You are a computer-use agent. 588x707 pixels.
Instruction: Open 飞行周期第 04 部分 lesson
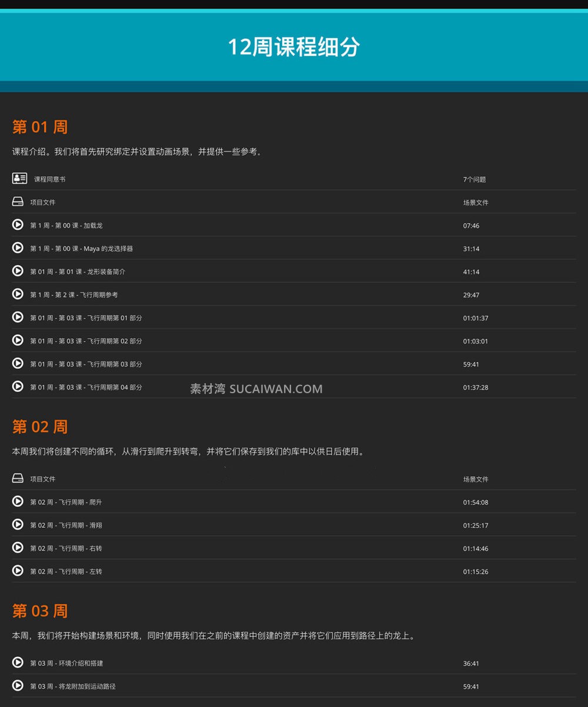[86, 387]
